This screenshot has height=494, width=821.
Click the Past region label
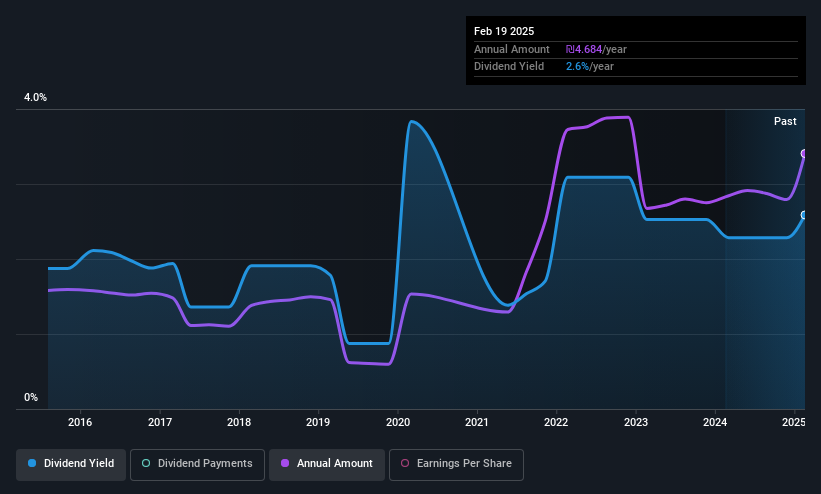coord(785,122)
